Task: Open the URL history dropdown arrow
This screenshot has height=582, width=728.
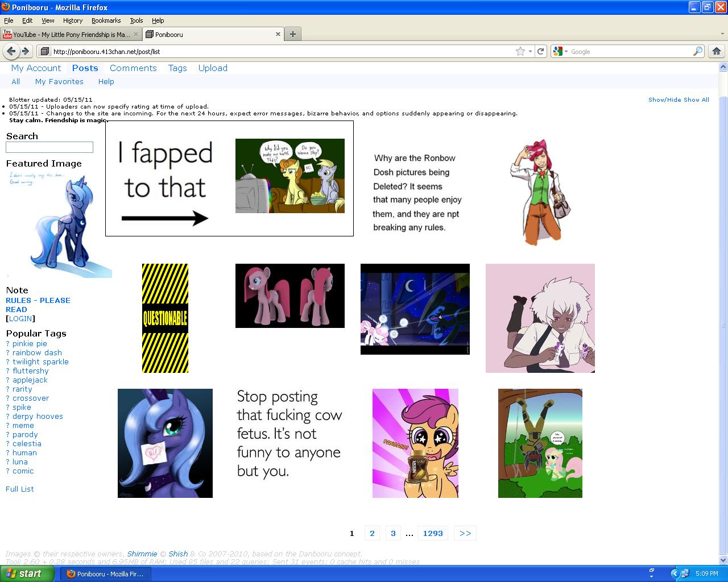Action: [531, 51]
